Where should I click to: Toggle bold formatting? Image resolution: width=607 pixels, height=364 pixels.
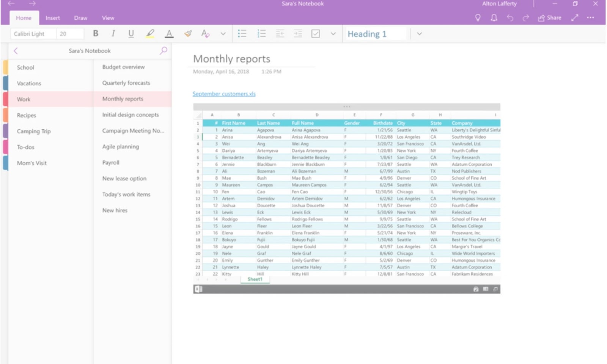(96, 33)
